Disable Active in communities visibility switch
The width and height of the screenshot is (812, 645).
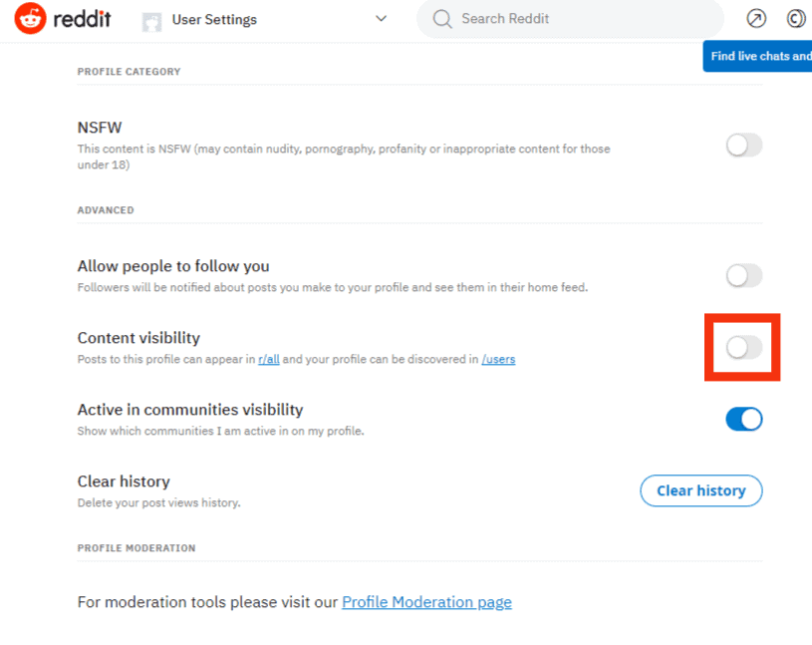[743, 419]
